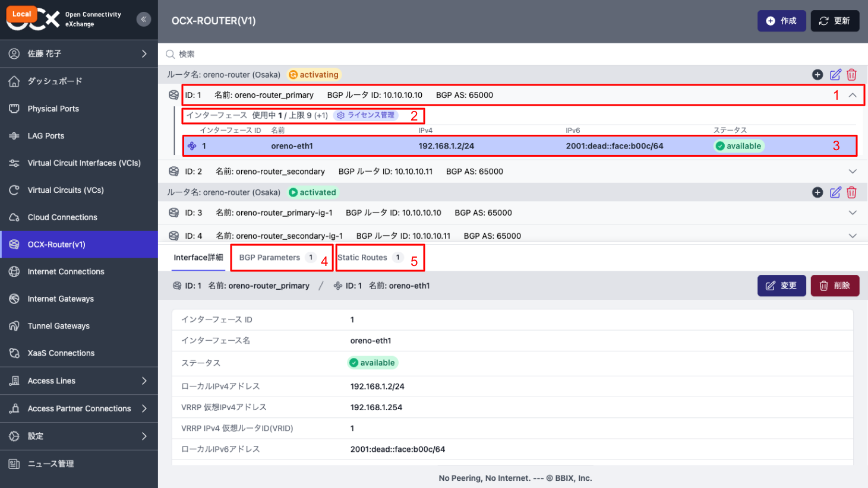868x488 pixels.
Task: Select the oreno-eth1 interface row
Action: click(520, 146)
